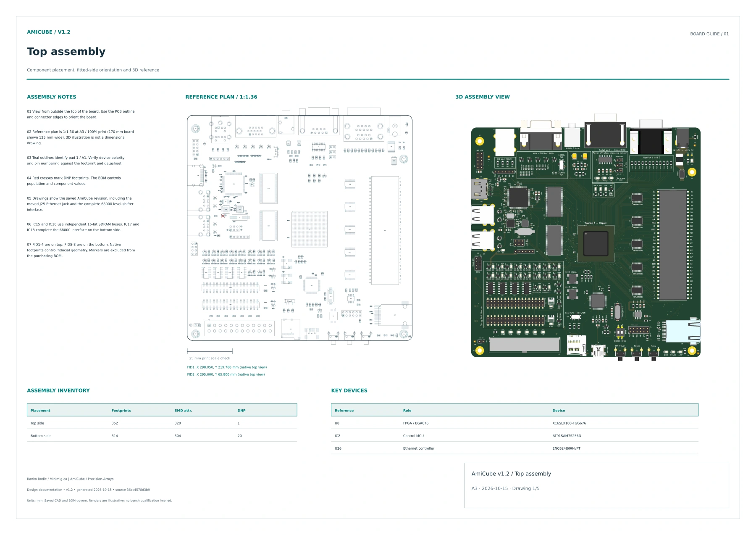Click the Bottom side DNP value "20"
The height and width of the screenshot is (535, 756).
pyautogui.click(x=239, y=436)
